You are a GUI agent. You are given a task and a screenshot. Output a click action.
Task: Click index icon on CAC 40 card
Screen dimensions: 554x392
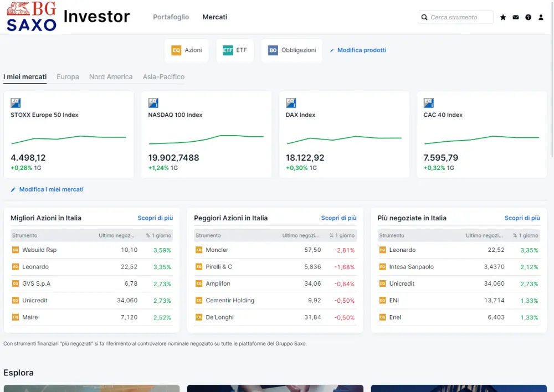429,103
